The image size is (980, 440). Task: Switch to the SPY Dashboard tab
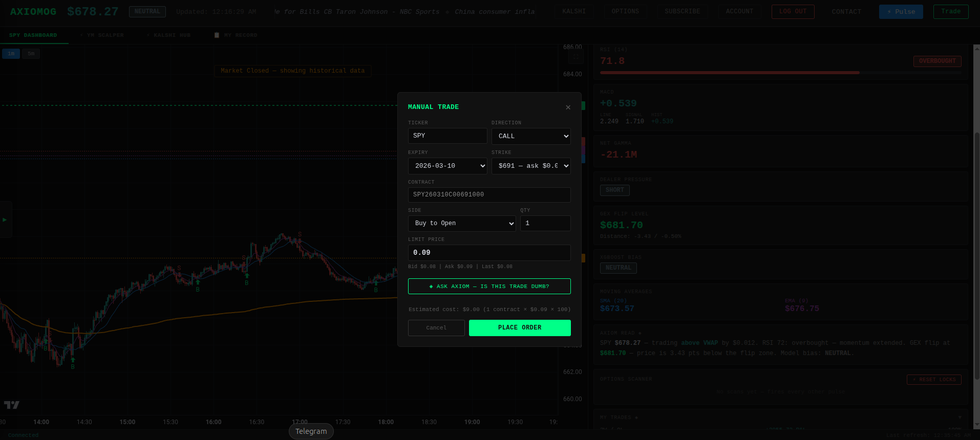33,35
